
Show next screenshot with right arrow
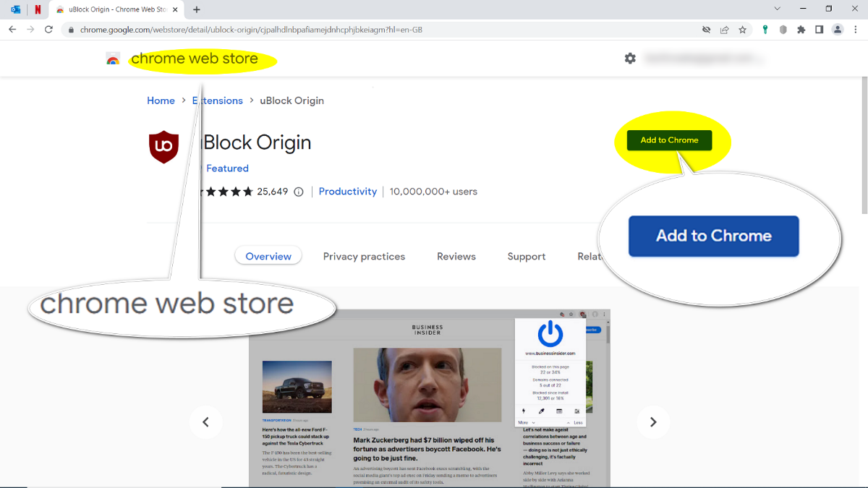click(652, 422)
